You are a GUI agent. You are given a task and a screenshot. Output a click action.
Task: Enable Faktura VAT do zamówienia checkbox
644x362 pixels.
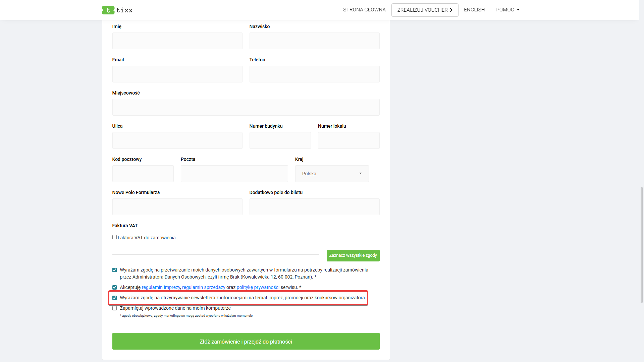[x=114, y=237]
